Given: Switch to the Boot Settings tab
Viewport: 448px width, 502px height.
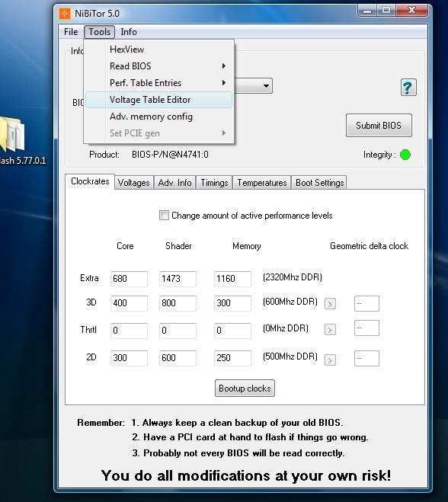Looking at the screenshot, I should tap(319, 183).
